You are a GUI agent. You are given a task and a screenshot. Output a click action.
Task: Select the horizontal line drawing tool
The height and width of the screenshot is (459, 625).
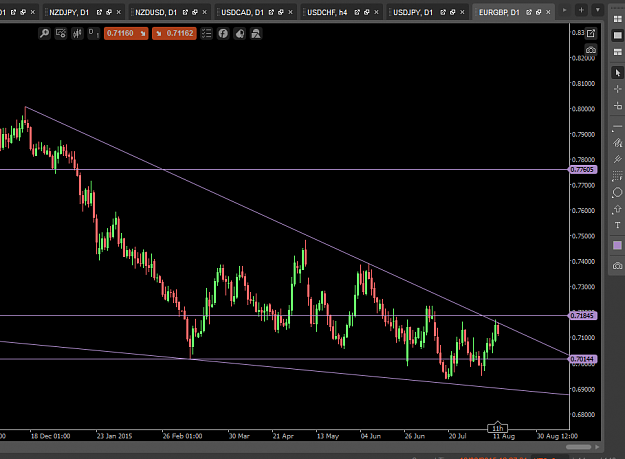pyautogui.click(x=617, y=127)
